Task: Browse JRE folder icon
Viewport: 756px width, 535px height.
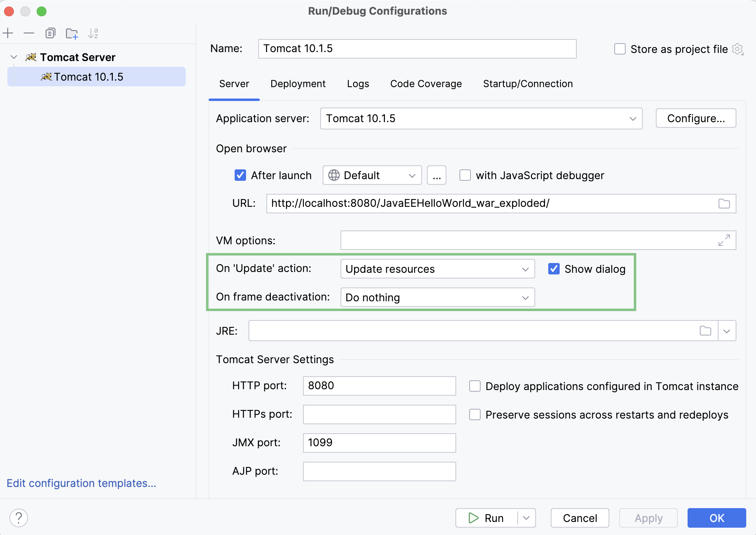Action: (705, 331)
